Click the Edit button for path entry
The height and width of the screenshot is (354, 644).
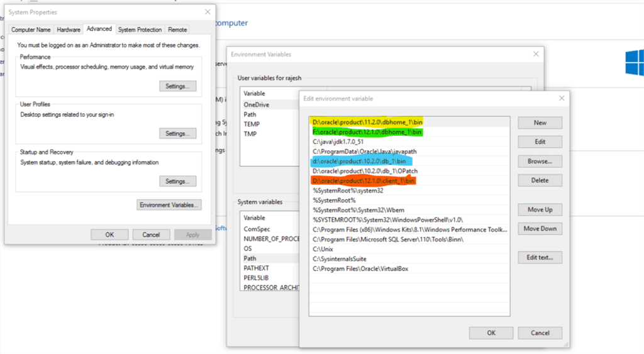click(x=540, y=141)
